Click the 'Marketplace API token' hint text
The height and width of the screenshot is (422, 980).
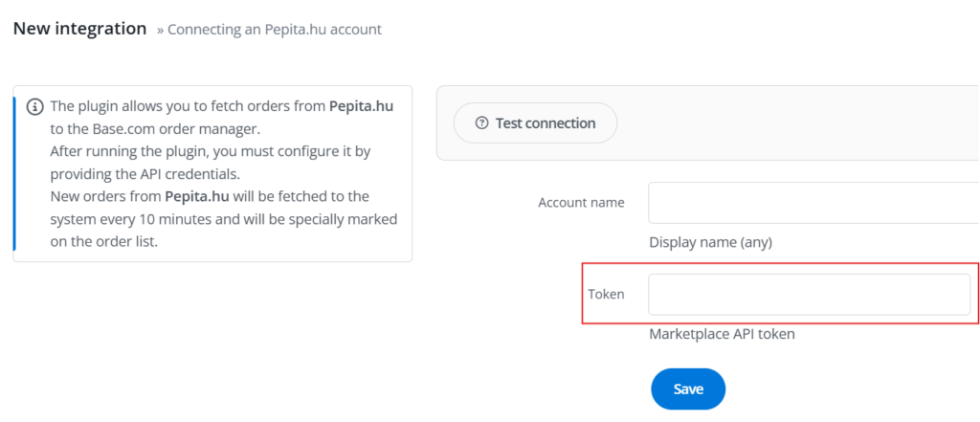722,334
